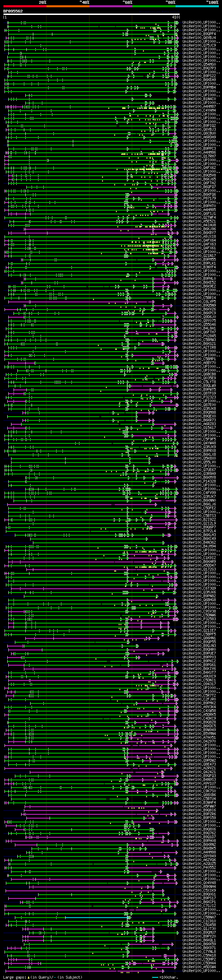Select the UniRef100_B6KBY7 label
Screen dimensions: 222x980
199,233
